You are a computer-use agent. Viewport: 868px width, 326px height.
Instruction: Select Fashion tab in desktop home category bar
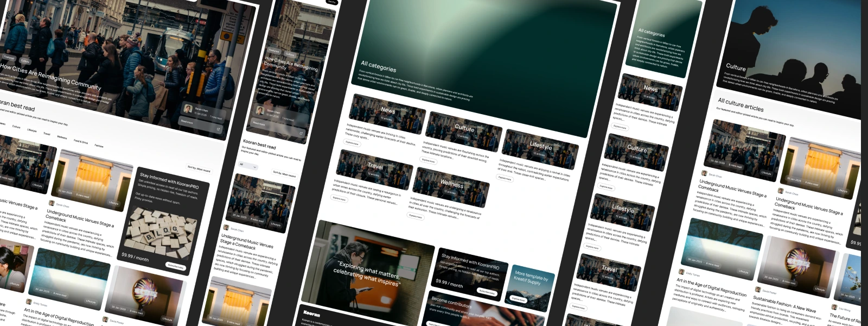99,146
